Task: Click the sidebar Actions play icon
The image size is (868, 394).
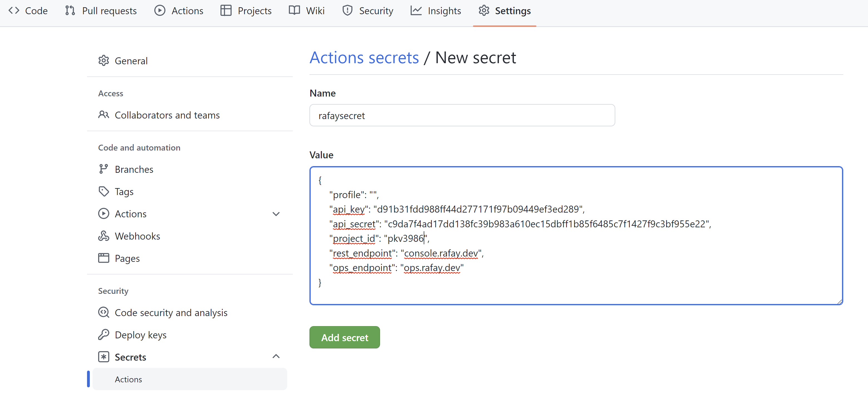Action: coord(103,213)
